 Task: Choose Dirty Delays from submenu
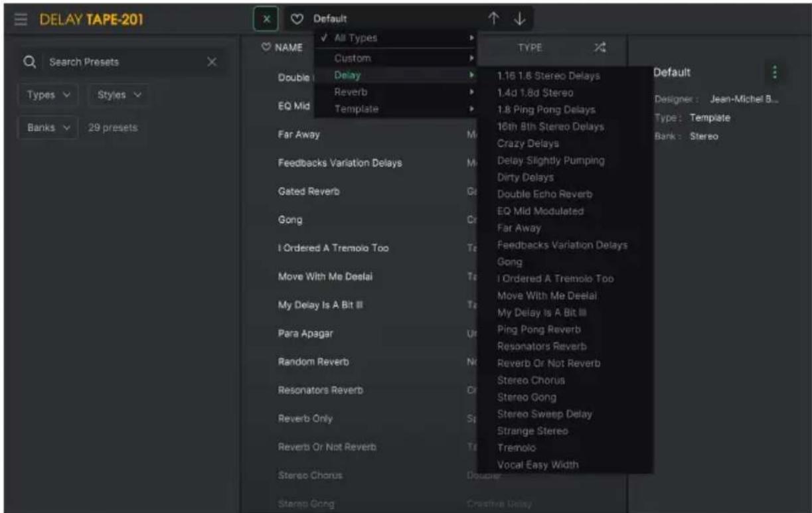click(x=525, y=177)
